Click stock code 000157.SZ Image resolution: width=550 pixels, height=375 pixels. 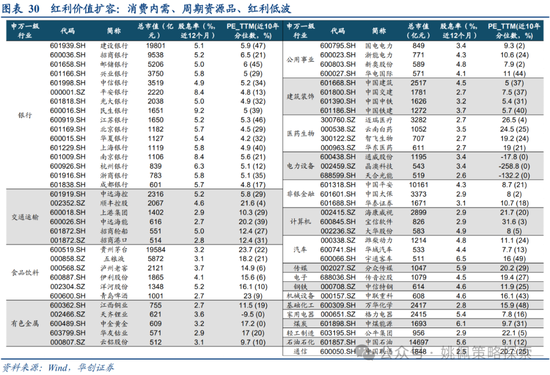[338, 296]
